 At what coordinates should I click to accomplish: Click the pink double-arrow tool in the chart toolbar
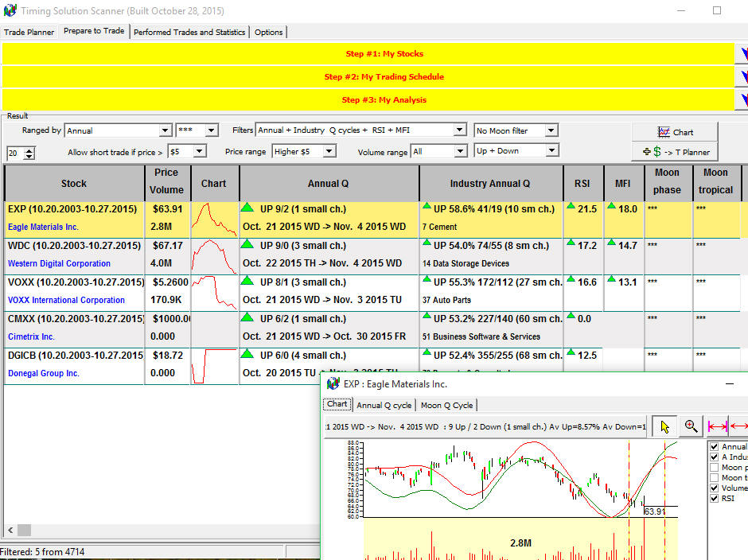tap(718, 426)
